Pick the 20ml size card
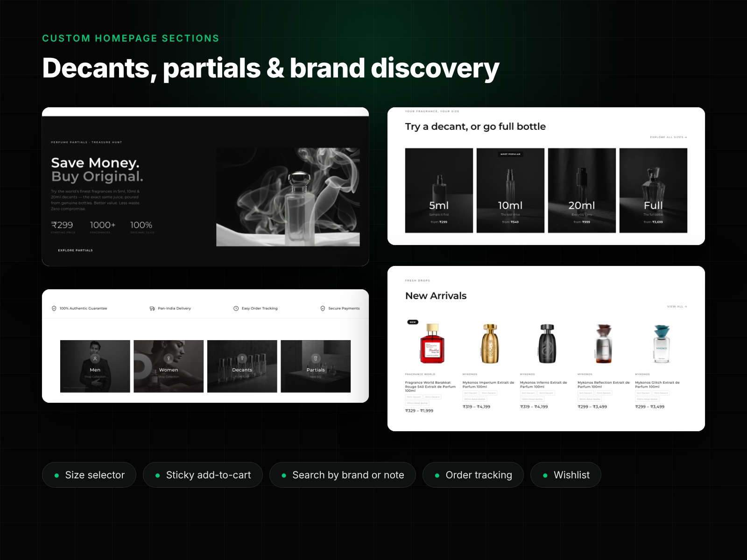 [582, 190]
